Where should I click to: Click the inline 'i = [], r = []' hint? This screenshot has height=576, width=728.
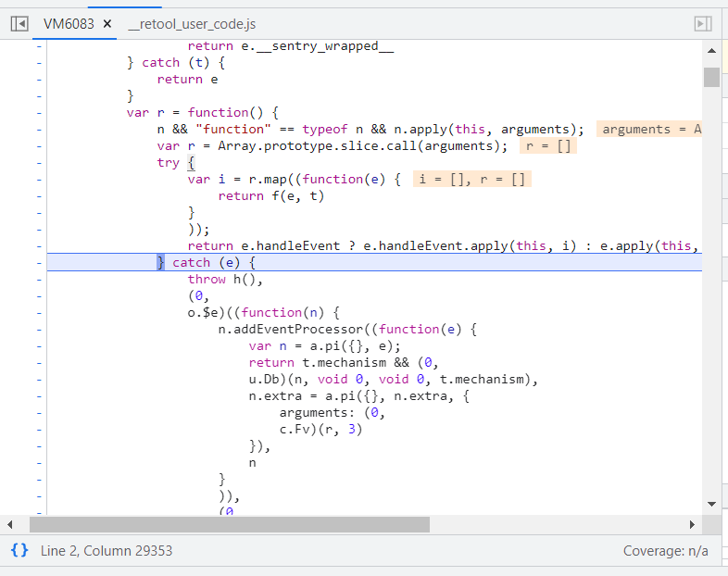click(x=471, y=179)
